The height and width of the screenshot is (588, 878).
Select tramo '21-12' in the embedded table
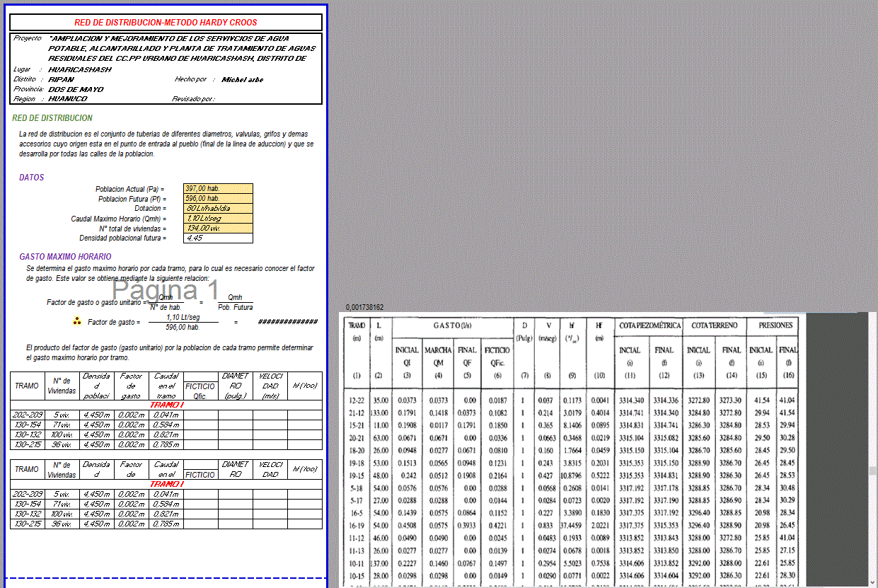[357, 413]
